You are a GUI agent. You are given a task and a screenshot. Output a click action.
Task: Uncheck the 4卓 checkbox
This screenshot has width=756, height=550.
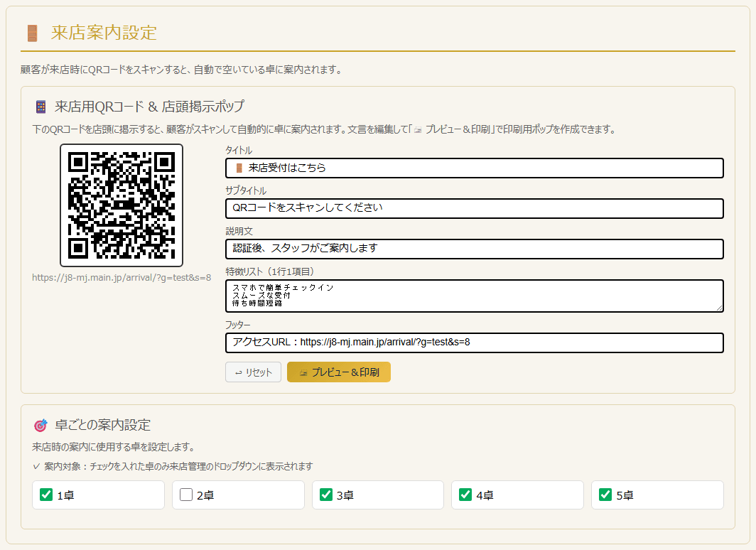click(465, 495)
